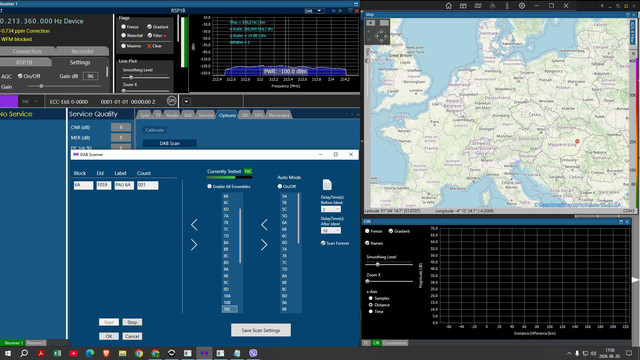Switch to the Recorder tab

[82, 51]
